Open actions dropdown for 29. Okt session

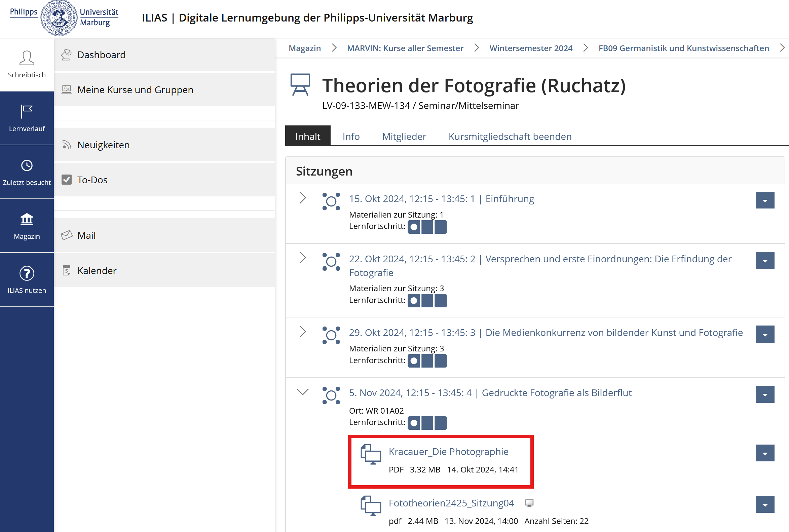(764, 335)
